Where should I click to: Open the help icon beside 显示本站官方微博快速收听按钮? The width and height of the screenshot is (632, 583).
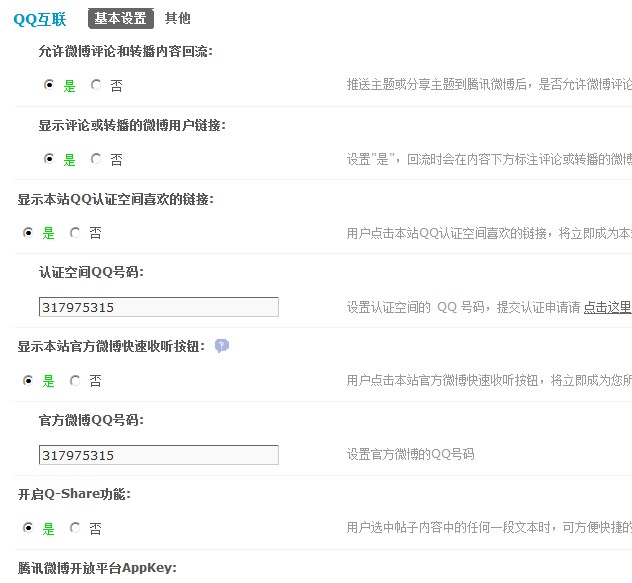222,346
